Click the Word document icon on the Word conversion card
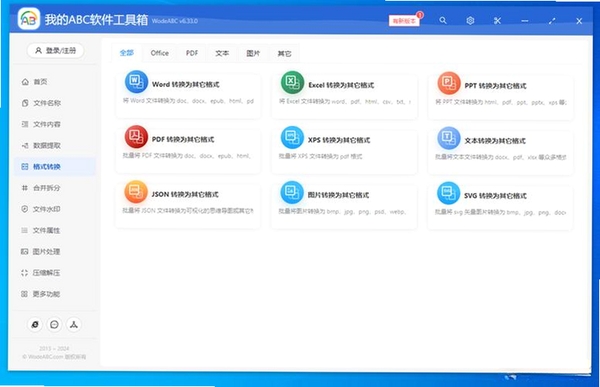600x387 pixels. pyautogui.click(x=136, y=81)
